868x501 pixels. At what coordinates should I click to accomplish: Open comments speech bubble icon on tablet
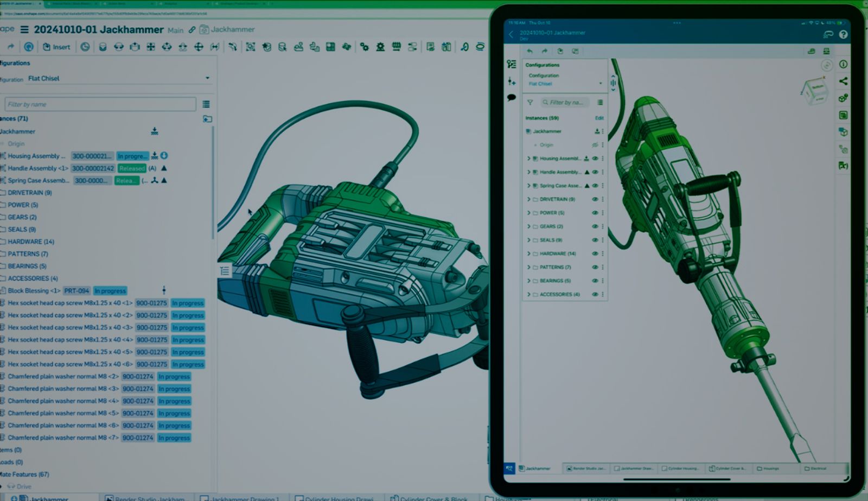point(511,98)
